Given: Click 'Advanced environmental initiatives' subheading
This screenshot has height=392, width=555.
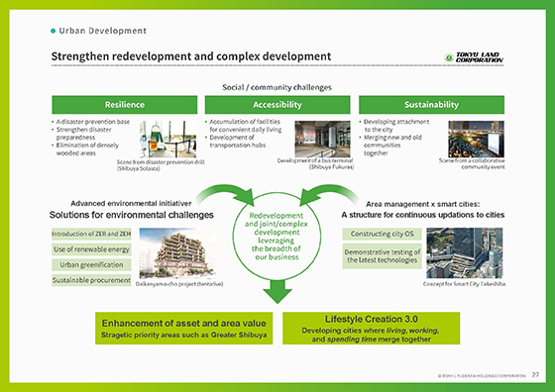Looking at the screenshot, I should click(131, 204).
